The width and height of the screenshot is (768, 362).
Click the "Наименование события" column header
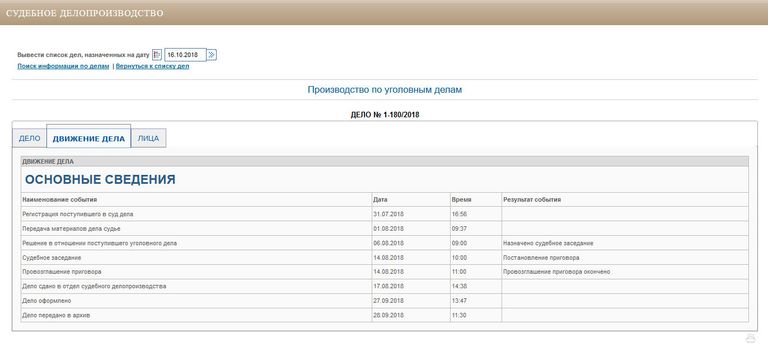(x=60, y=200)
